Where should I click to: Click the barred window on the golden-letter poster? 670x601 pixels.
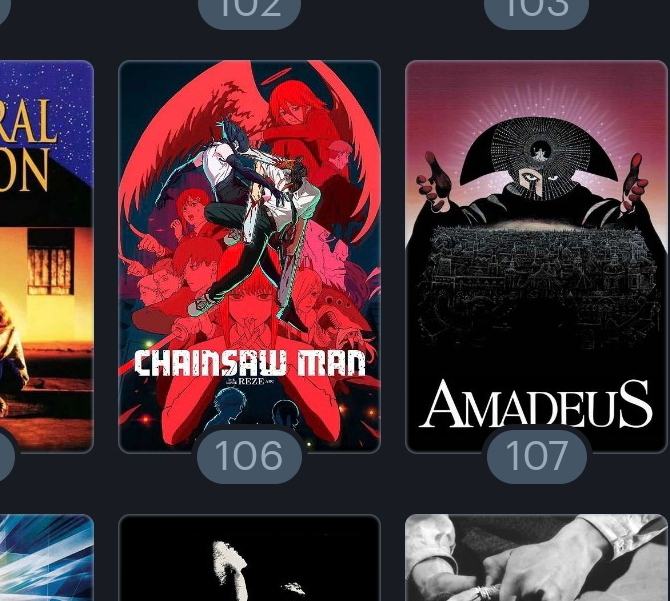pyautogui.click(x=50, y=261)
